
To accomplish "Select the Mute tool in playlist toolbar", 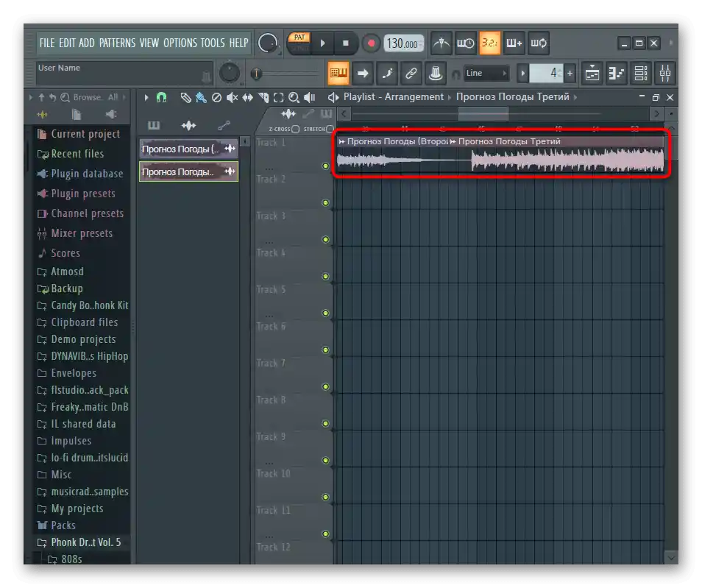I will (232, 97).
